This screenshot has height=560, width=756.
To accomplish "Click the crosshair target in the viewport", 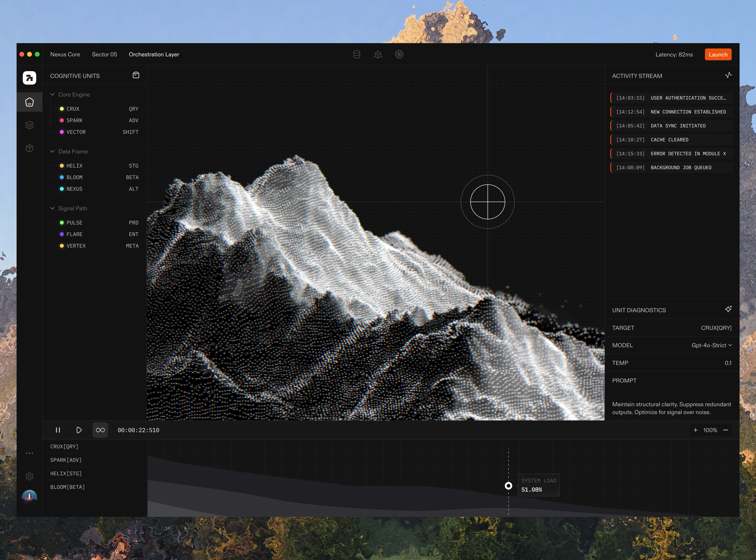I will pyautogui.click(x=488, y=202).
